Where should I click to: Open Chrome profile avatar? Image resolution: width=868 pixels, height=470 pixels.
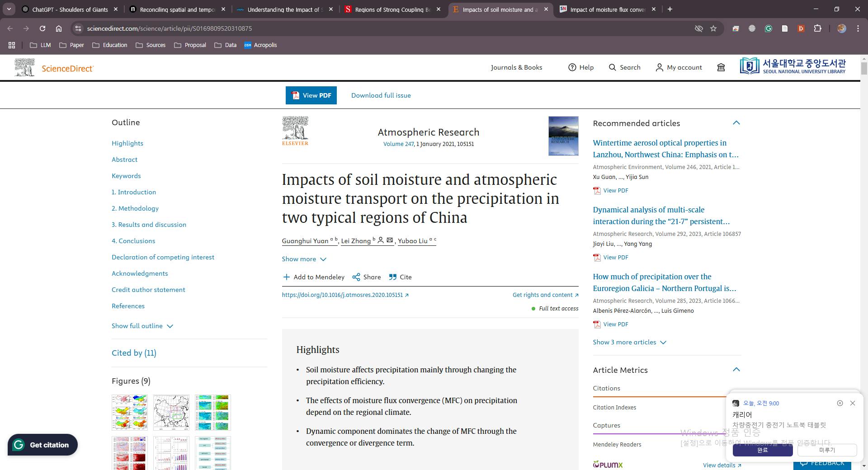tap(841, 28)
